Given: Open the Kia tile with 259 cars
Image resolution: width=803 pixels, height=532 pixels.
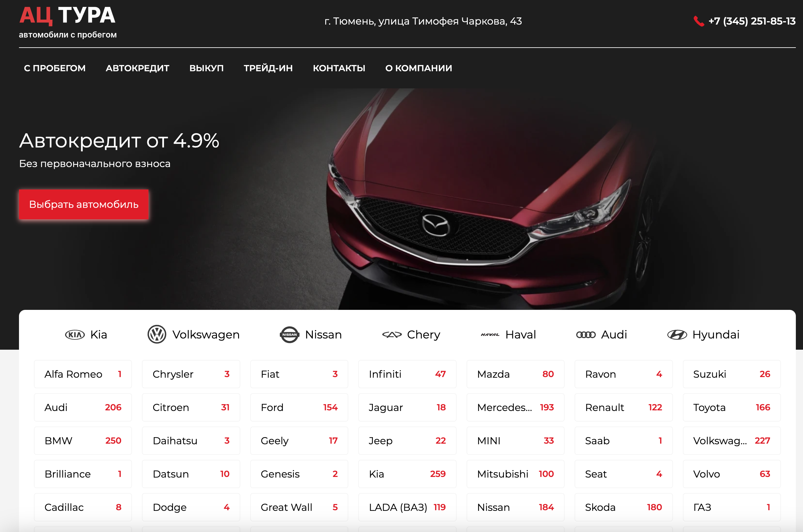Looking at the screenshot, I should (x=407, y=474).
